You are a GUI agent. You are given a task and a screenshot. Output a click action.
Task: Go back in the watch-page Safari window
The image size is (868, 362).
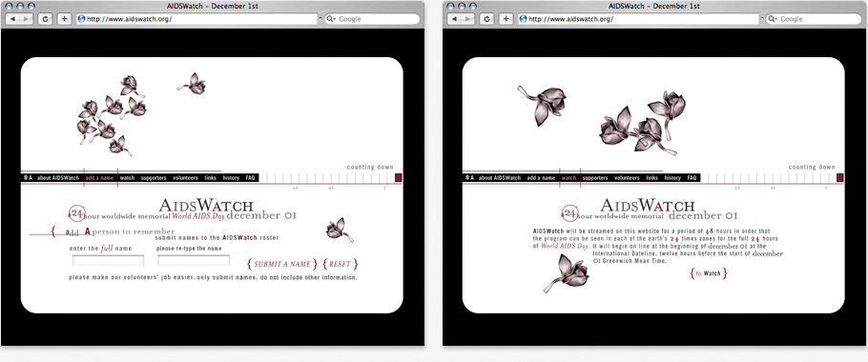(x=454, y=19)
